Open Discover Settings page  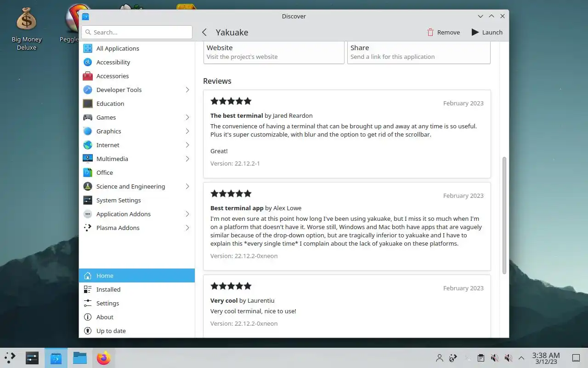click(137, 303)
